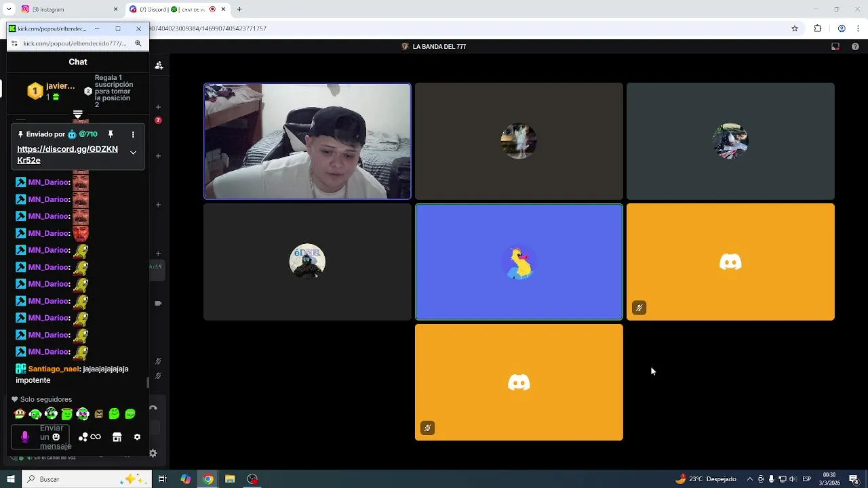868x488 pixels.
Task: Toggle the pin icon on pinned message
Action: tap(111, 134)
